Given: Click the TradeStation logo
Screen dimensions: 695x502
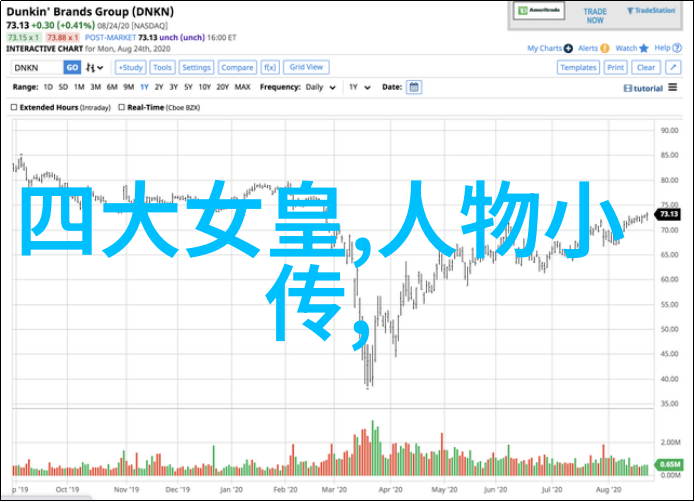Looking at the screenshot, I should [x=651, y=11].
